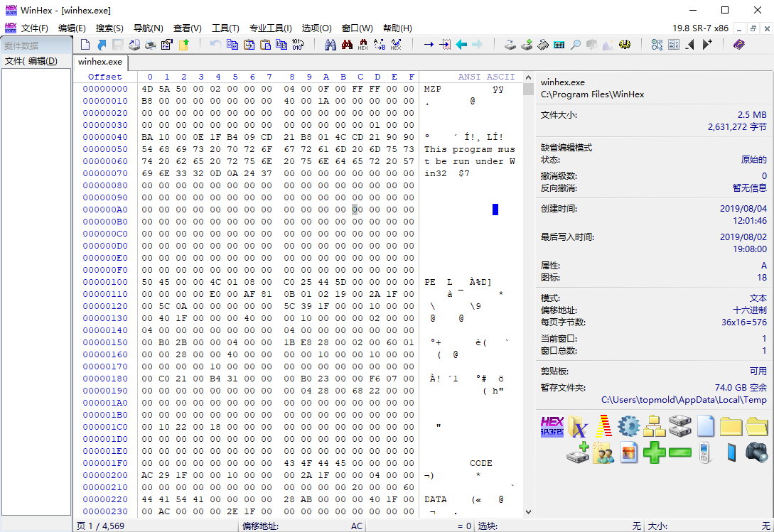The width and height of the screenshot is (774, 532).
Task: Click the Offset column header
Action: click(x=104, y=77)
